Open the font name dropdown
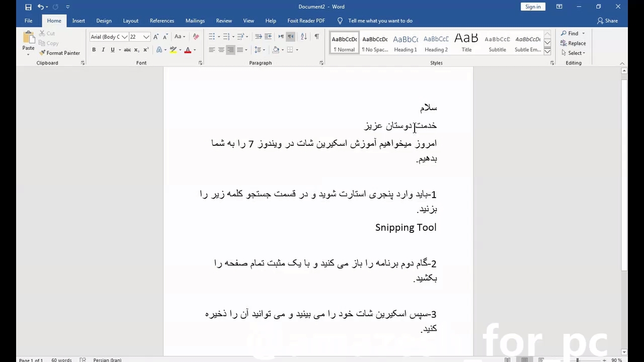 [124, 37]
